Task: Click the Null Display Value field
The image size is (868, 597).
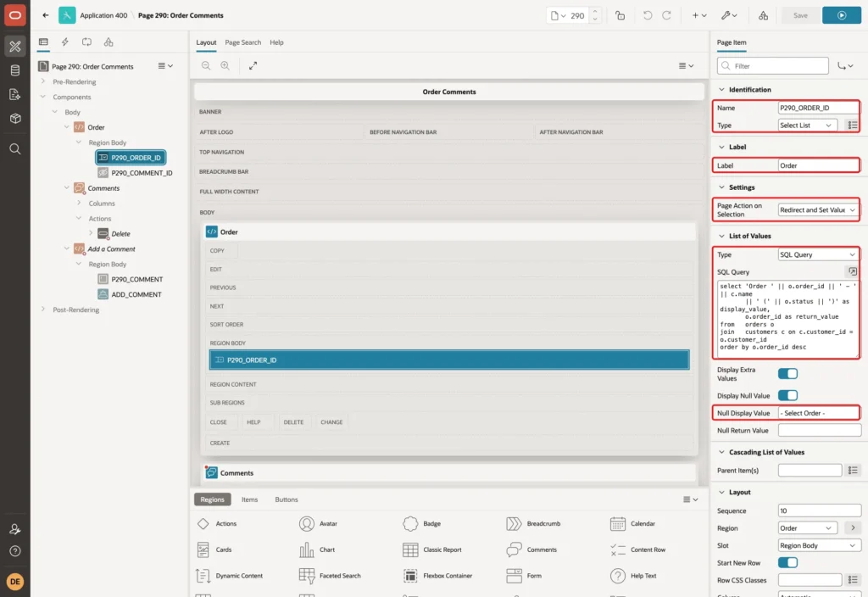Action: pyautogui.click(x=819, y=413)
